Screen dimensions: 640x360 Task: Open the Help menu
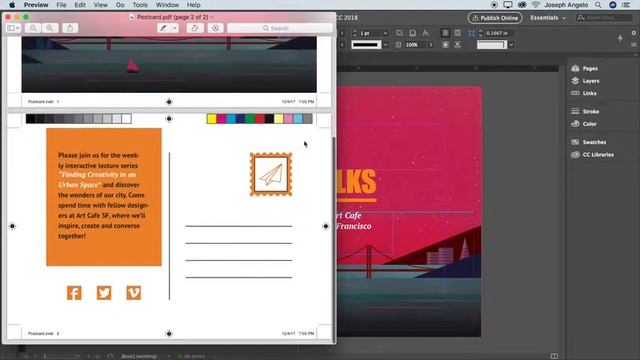(193, 5)
